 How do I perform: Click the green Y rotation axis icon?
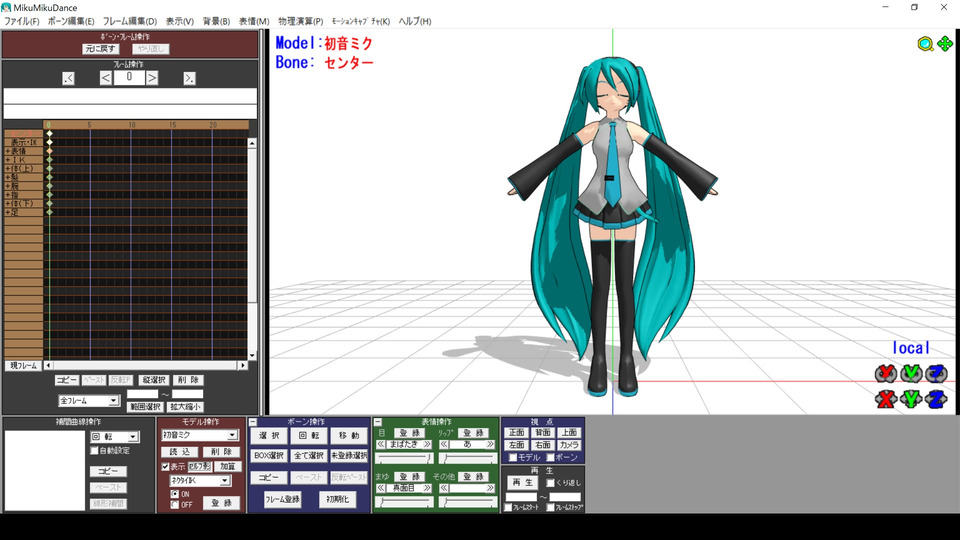pyautogui.click(x=911, y=373)
